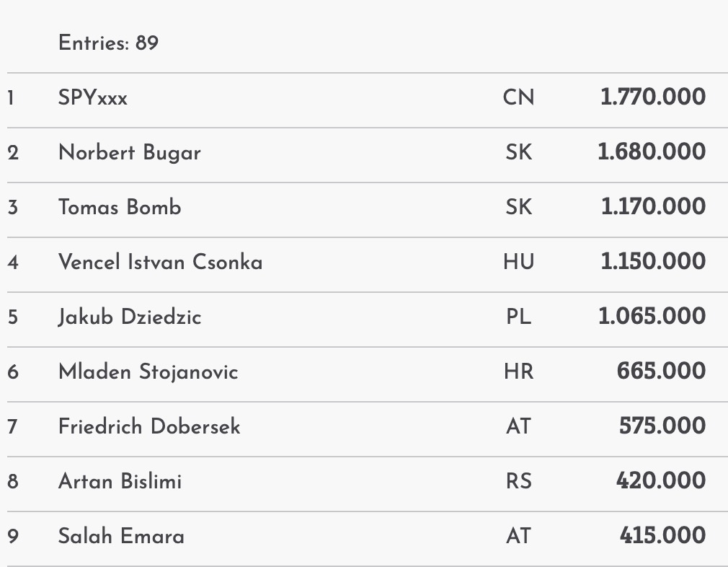Click the HR country code
This screenshot has width=728, height=567.
pos(518,372)
